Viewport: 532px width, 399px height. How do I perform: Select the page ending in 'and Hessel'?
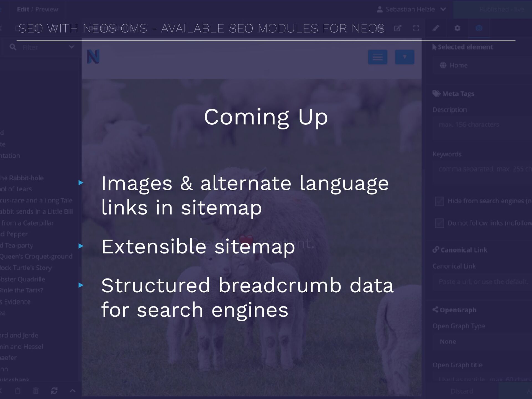(22, 347)
